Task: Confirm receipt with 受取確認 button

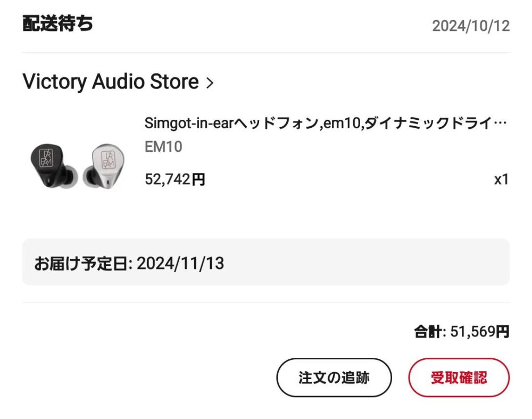Action: coord(459,377)
